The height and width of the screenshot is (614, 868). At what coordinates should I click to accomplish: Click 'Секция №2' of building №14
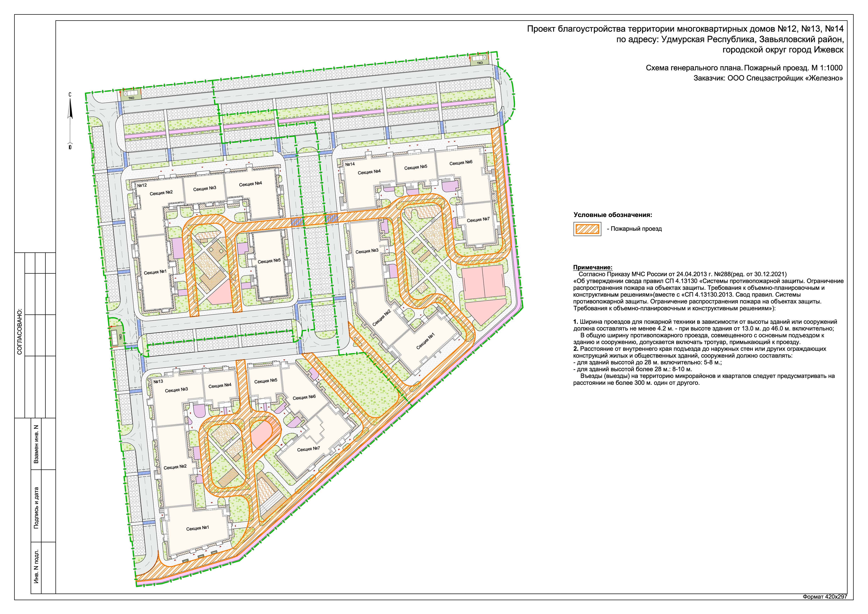click(x=381, y=318)
